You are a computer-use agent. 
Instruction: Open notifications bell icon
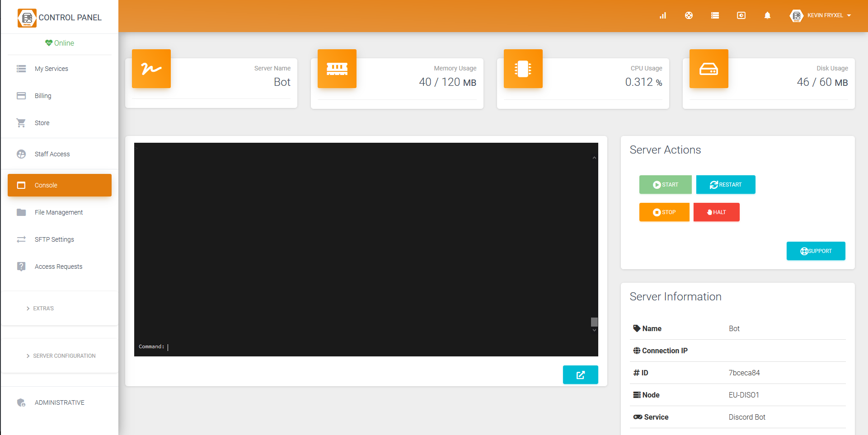(x=767, y=15)
